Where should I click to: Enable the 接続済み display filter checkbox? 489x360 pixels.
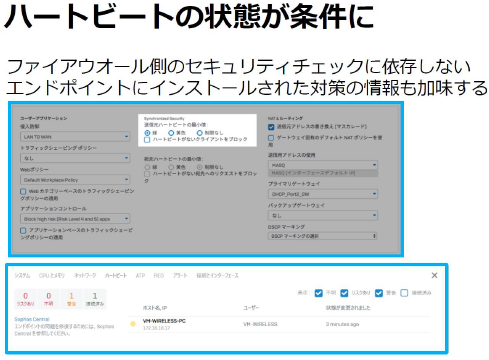(404, 293)
